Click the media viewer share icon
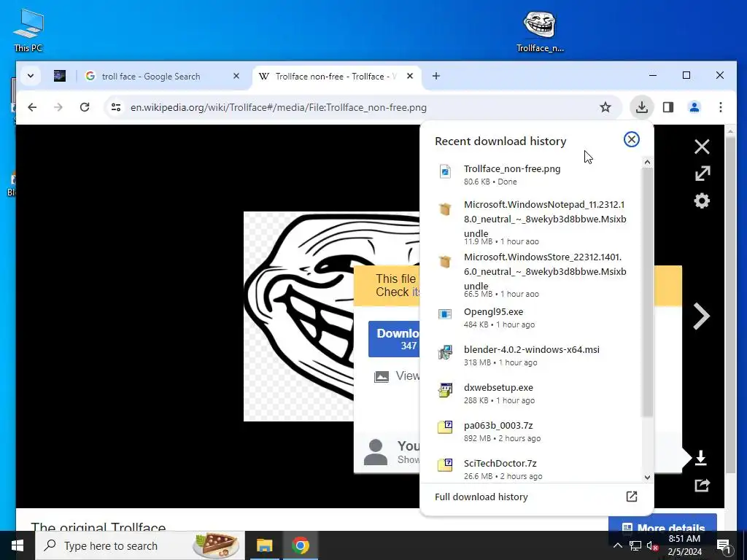 pyautogui.click(x=703, y=485)
